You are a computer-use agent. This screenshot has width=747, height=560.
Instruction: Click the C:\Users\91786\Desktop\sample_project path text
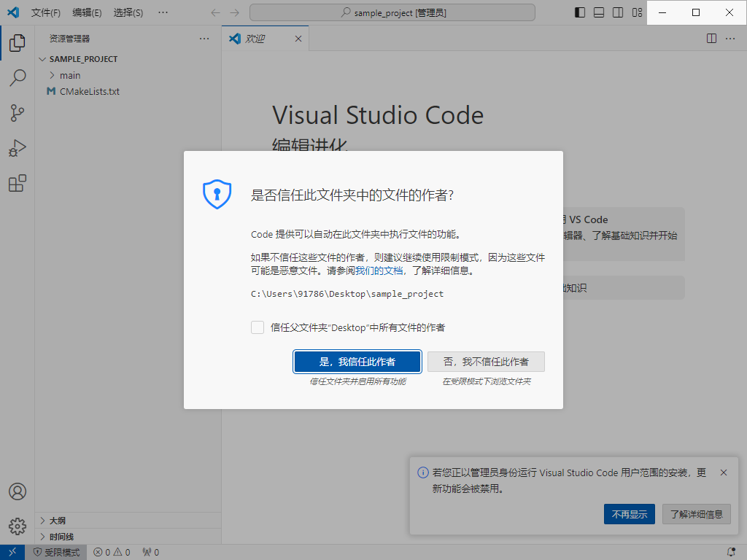(x=347, y=294)
